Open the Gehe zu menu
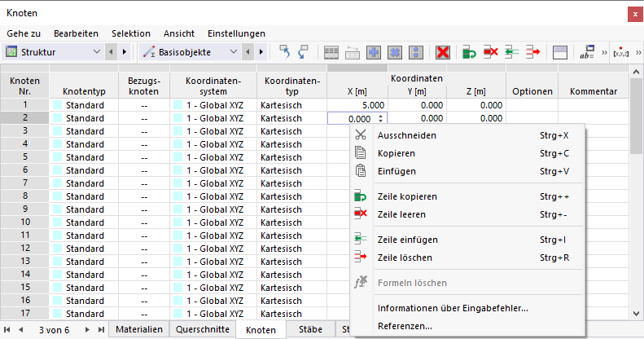 point(24,33)
